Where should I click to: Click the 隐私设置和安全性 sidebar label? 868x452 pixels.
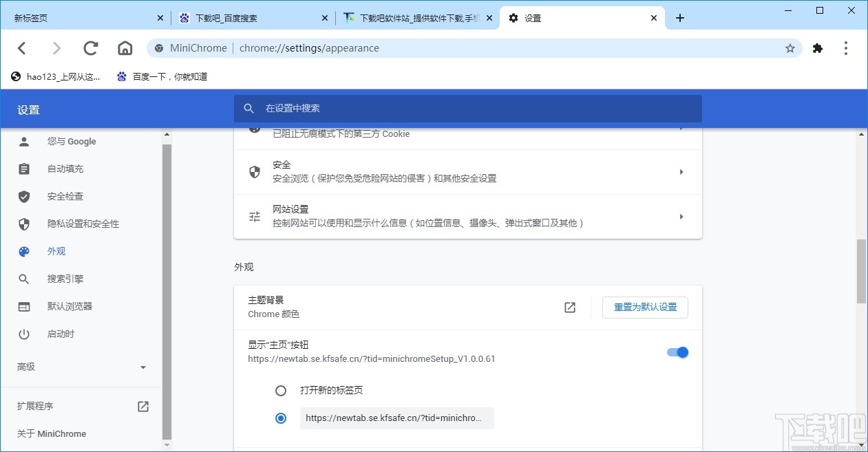(83, 224)
